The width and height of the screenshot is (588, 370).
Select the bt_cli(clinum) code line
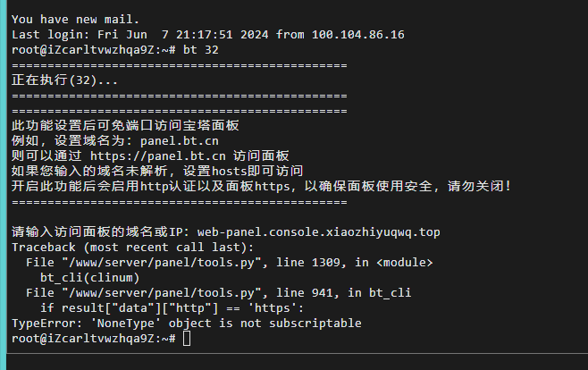click(x=89, y=278)
